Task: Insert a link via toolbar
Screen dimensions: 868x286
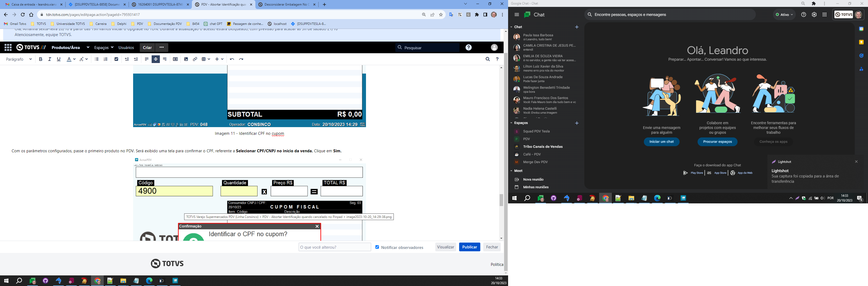Action: (x=195, y=59)
